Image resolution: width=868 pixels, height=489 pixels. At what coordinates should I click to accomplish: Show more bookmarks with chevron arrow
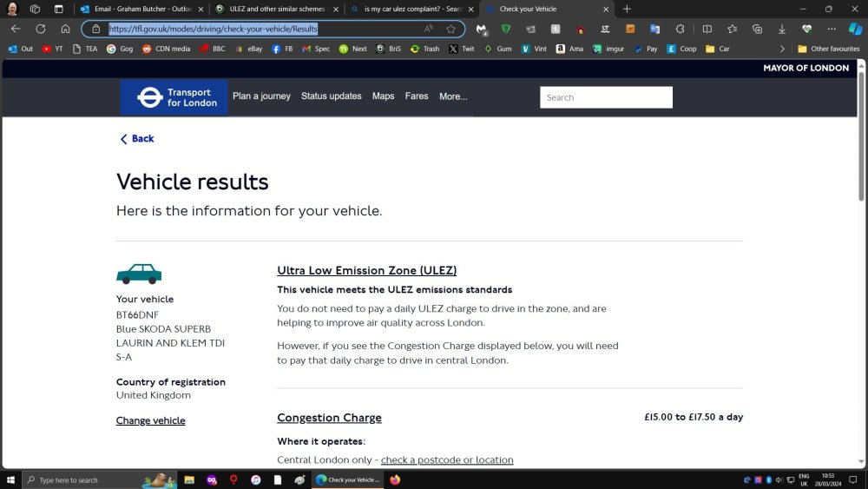(782, 49)
